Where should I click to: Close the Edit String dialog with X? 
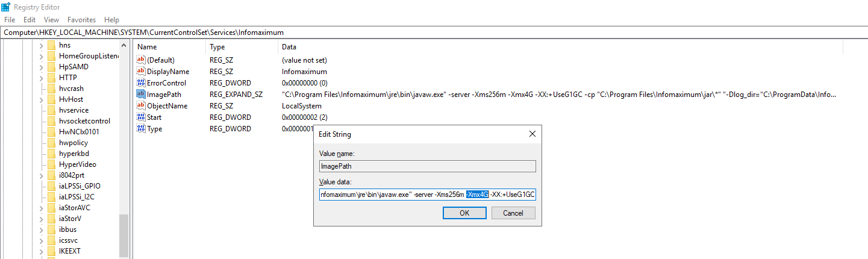(x=532, y=134)
